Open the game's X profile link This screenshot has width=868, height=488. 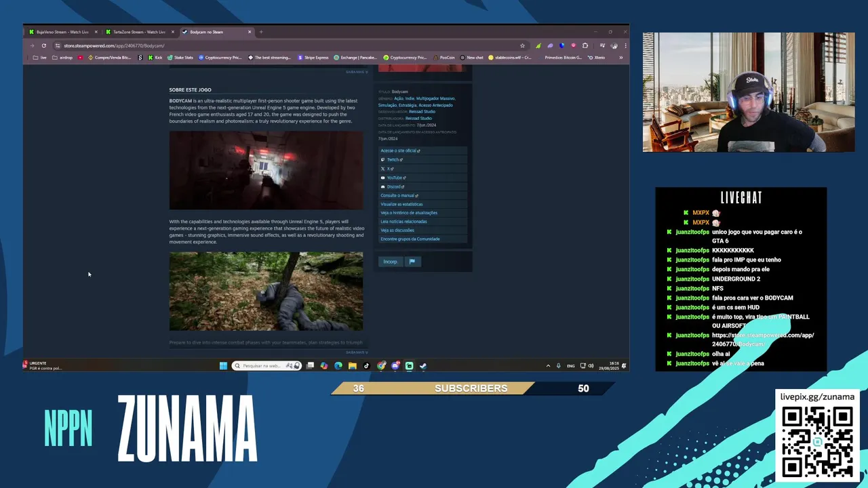422,168
